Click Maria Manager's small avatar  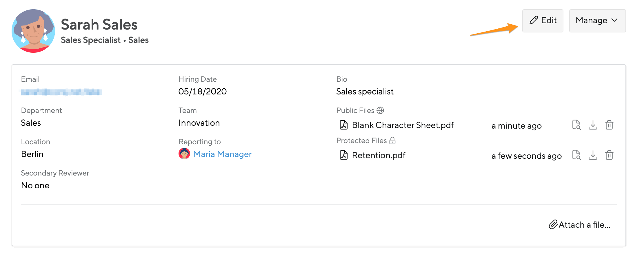click(x=184, y=154)
